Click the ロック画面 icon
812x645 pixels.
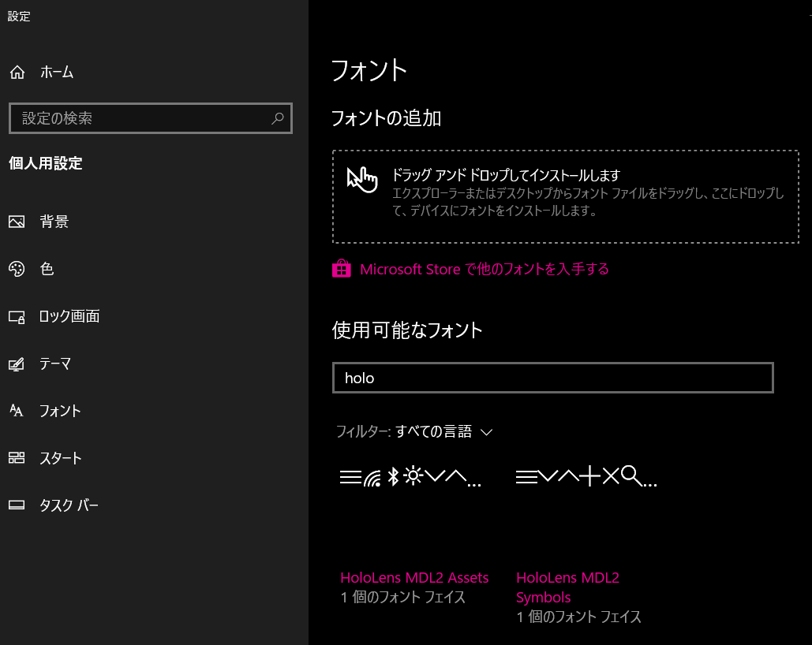(17, 316)
